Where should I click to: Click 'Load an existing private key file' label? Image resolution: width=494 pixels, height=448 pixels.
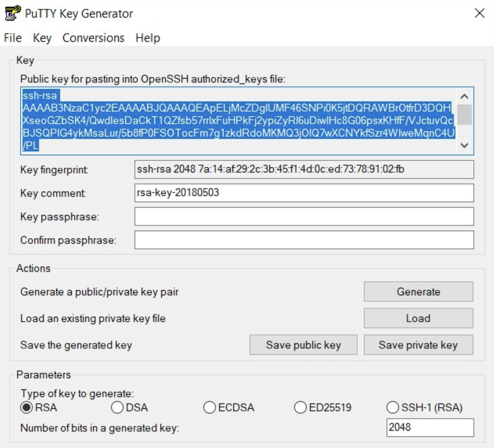93,318
